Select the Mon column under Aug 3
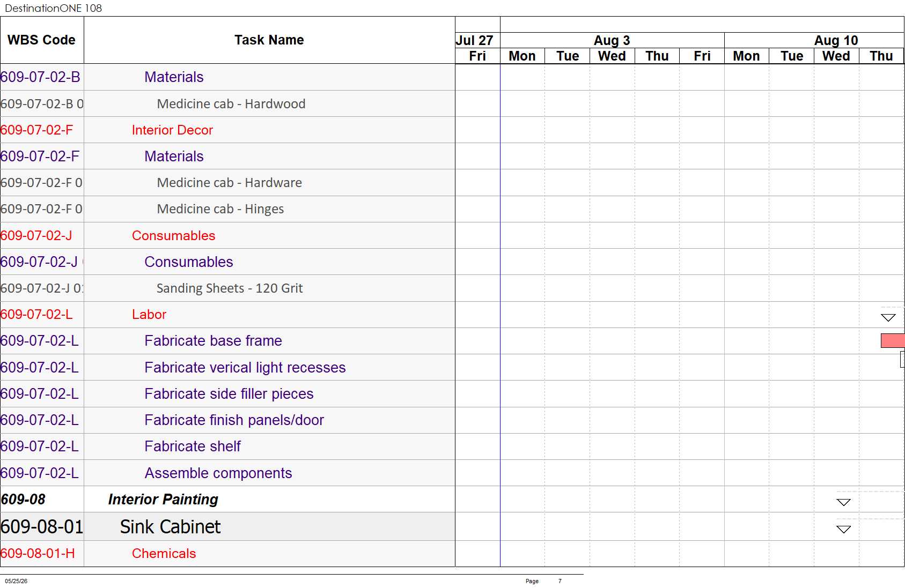 pos(523,56)
